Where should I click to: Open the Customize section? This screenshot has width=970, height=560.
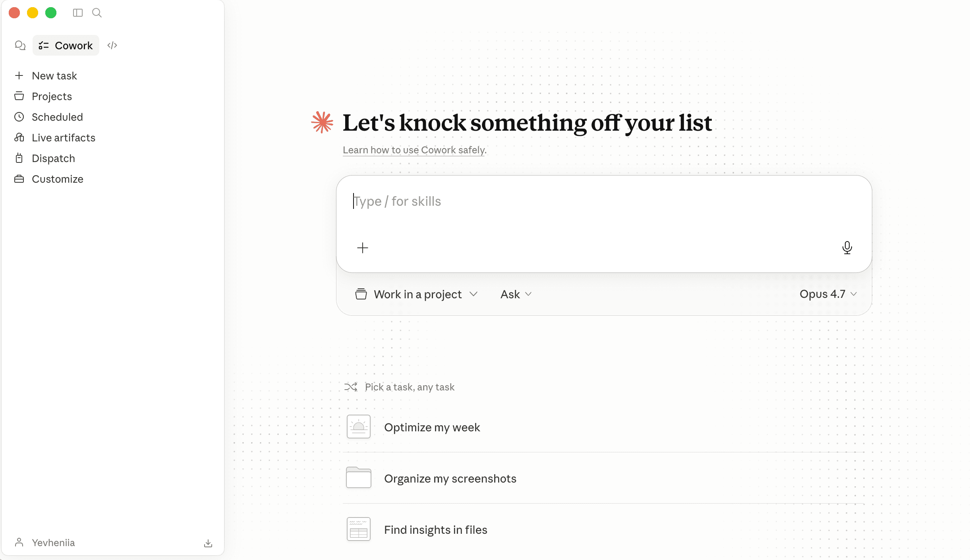(58, 179)
